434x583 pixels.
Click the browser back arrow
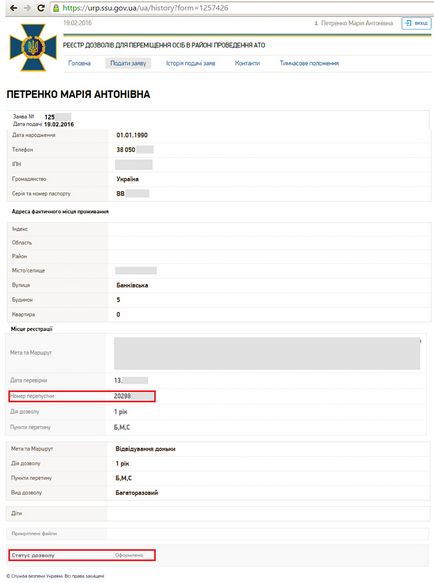point(13,8)
